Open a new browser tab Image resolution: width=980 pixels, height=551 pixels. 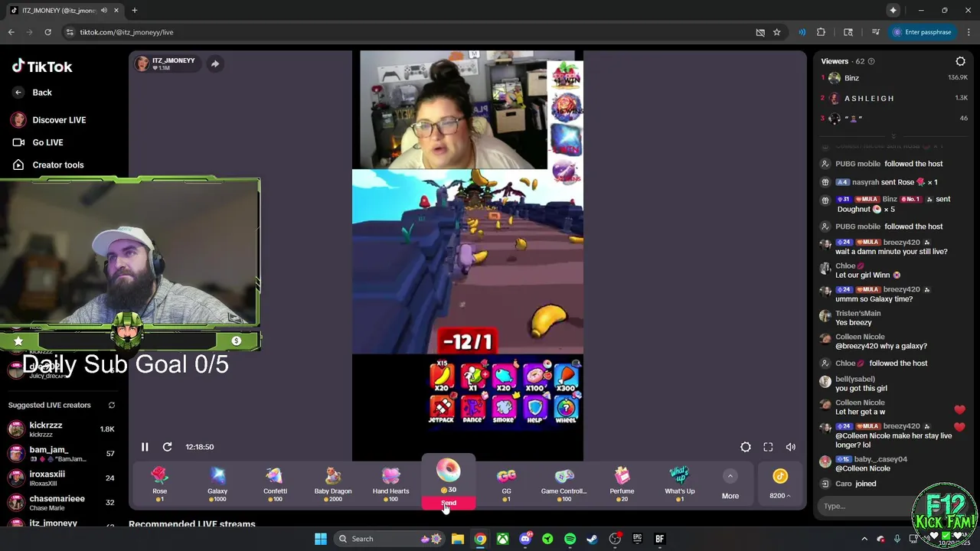pos(134,10)
